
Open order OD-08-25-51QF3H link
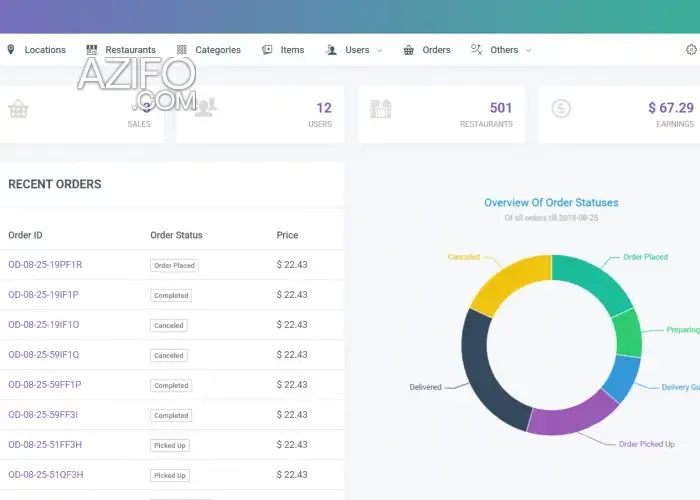coord(46,475)
